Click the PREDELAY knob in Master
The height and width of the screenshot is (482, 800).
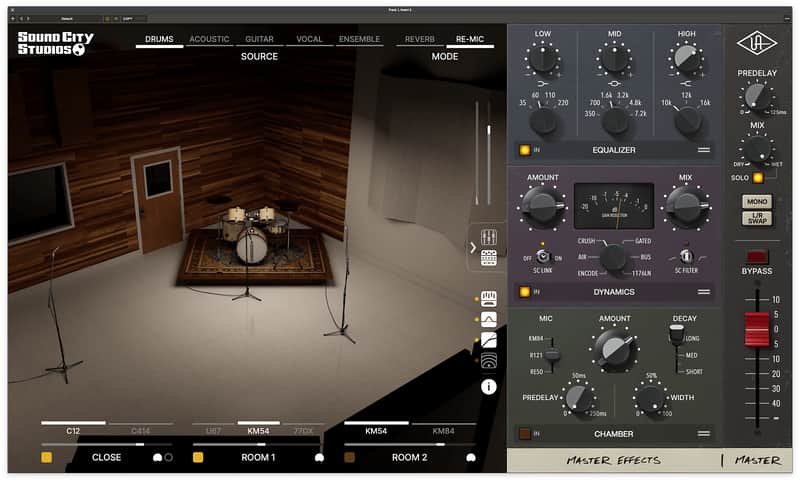757,97
